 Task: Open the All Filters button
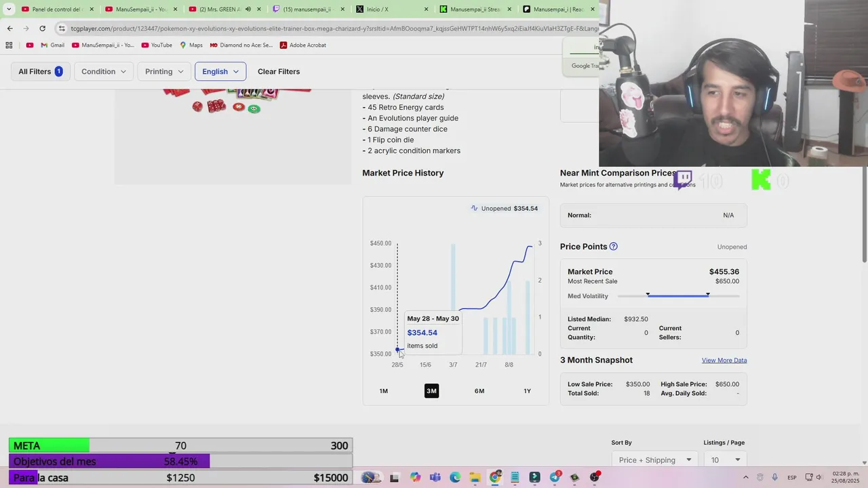click(x=40, y=71)
